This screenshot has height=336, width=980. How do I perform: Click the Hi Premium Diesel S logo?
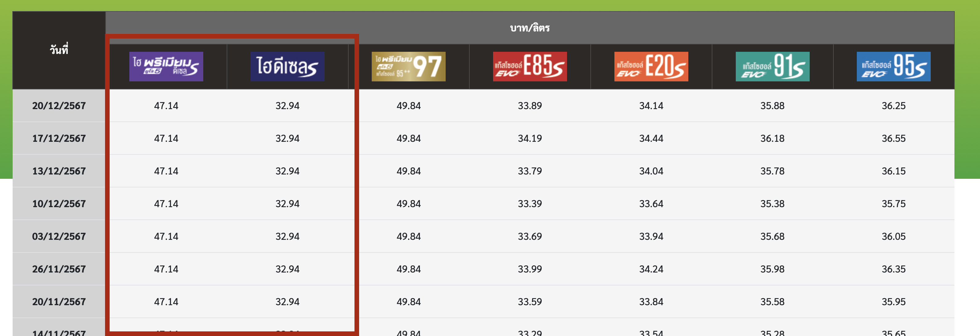tap(166, 66)
